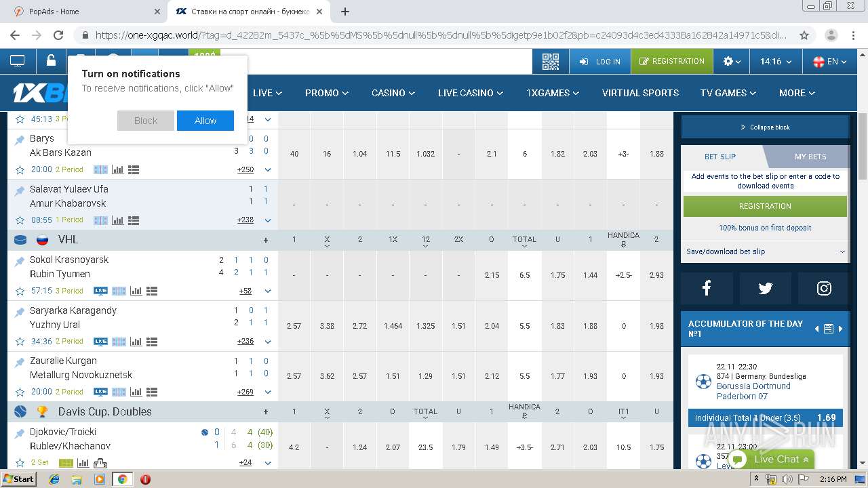Open the podium standings icon for Djokovic/Troicki
Image resolution: width=868 pixels, height=488 pixels.
(x=100, y=463)
